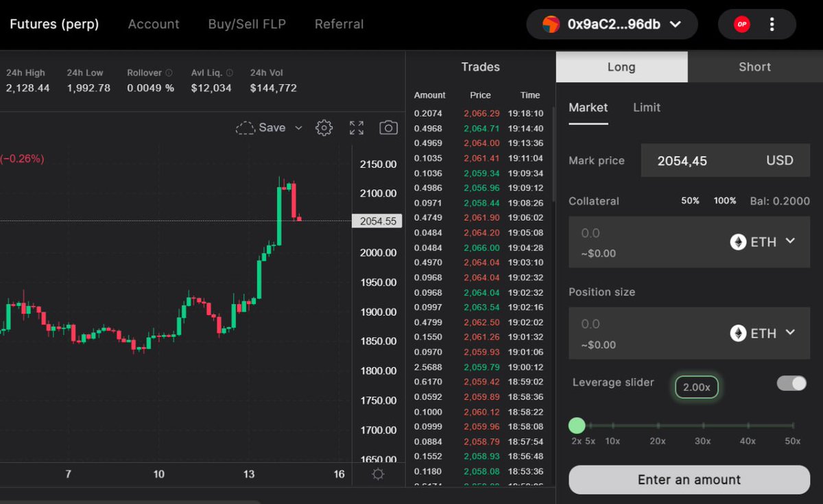
Task: Click ETH logo in Collateral field
Action: point(738,242)
